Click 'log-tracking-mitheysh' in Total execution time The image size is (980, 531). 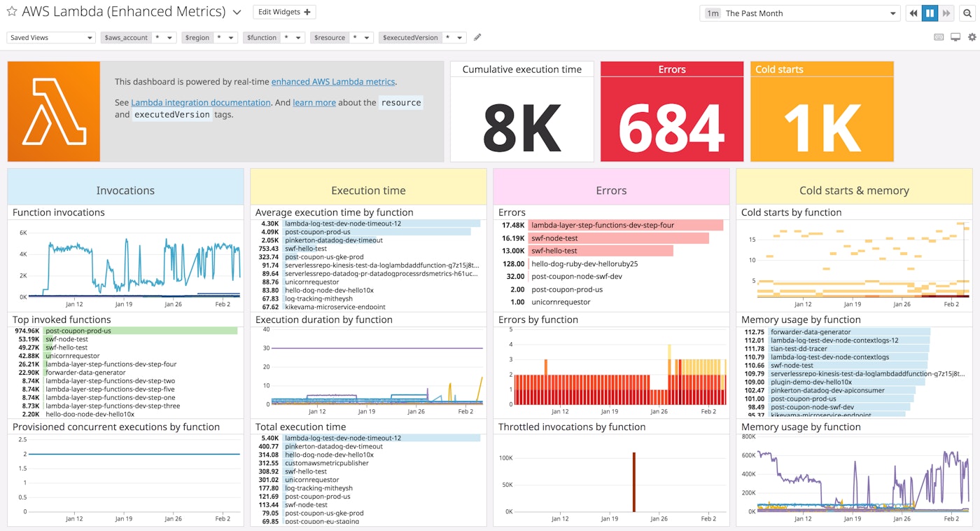[x=318, y=488]
